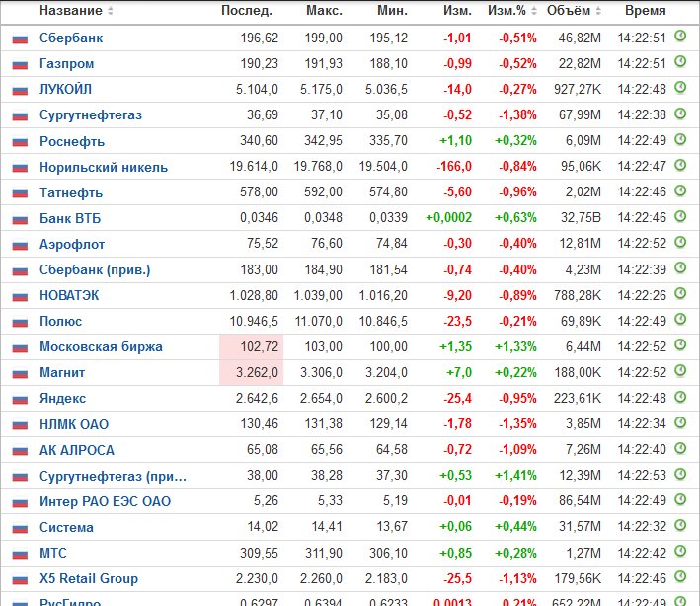Click the clock icon in АК АЛРОСА row
This screenshot has height=606, width=700.
(680, 448)
